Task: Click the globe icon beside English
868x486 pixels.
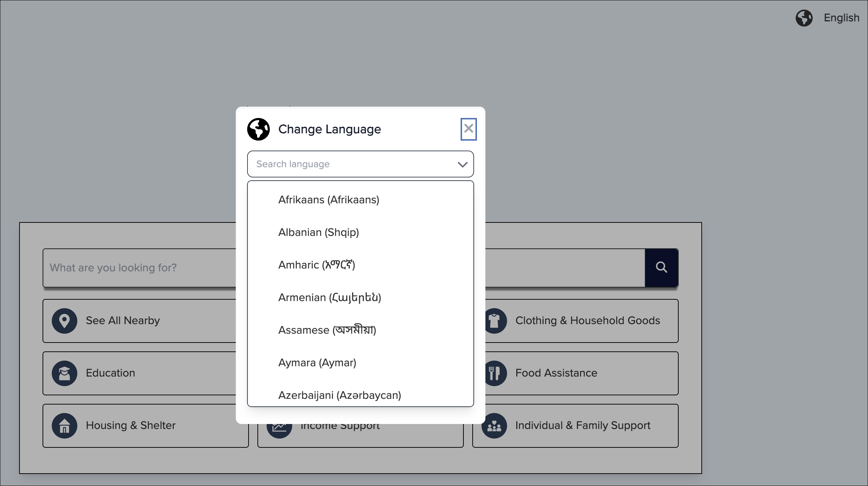Action: [x=804, y=18]
